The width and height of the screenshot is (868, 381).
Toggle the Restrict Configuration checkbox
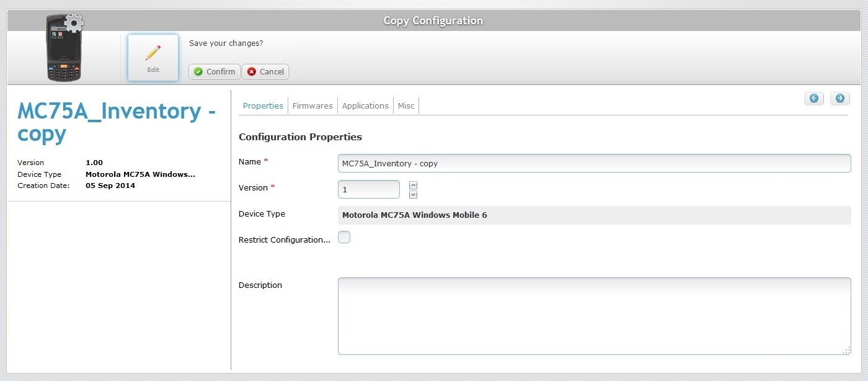(344, 237)
